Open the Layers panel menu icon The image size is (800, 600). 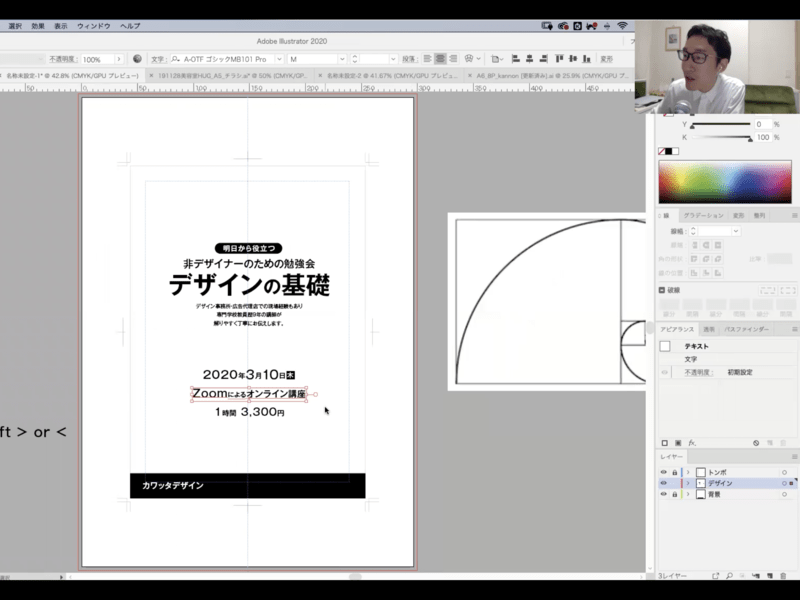pos(794,455)
